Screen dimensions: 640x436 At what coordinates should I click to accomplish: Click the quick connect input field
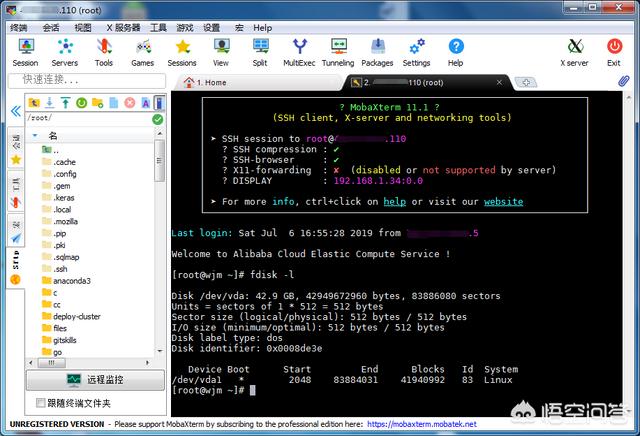pyautogui.click(x=87, y=80)
